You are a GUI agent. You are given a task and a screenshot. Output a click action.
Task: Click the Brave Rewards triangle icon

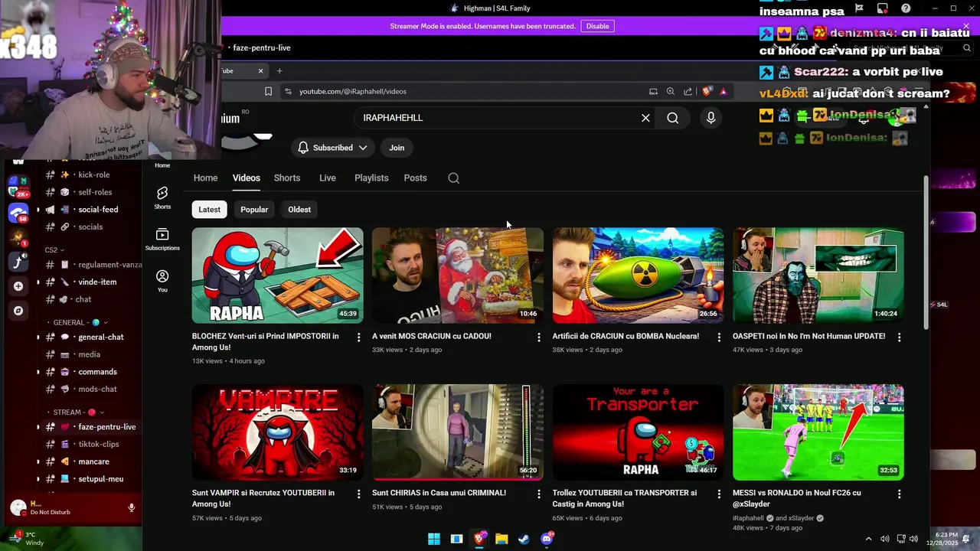[x=724, y=91]
